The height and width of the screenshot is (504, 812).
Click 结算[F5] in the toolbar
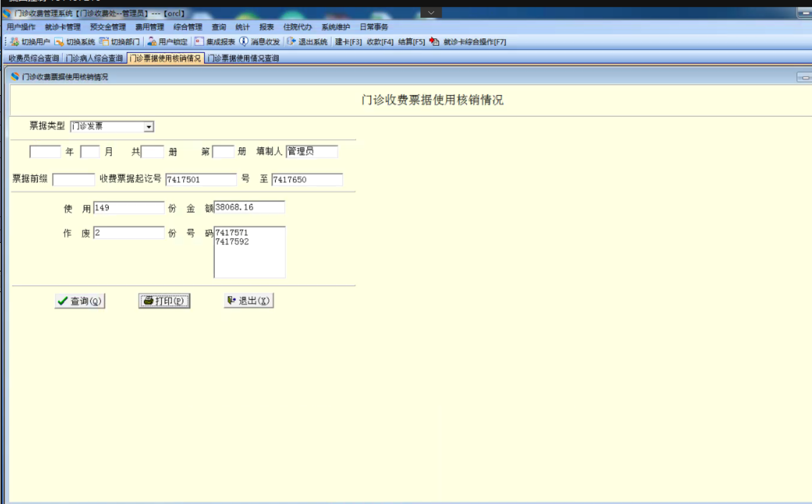click(411, 42)
